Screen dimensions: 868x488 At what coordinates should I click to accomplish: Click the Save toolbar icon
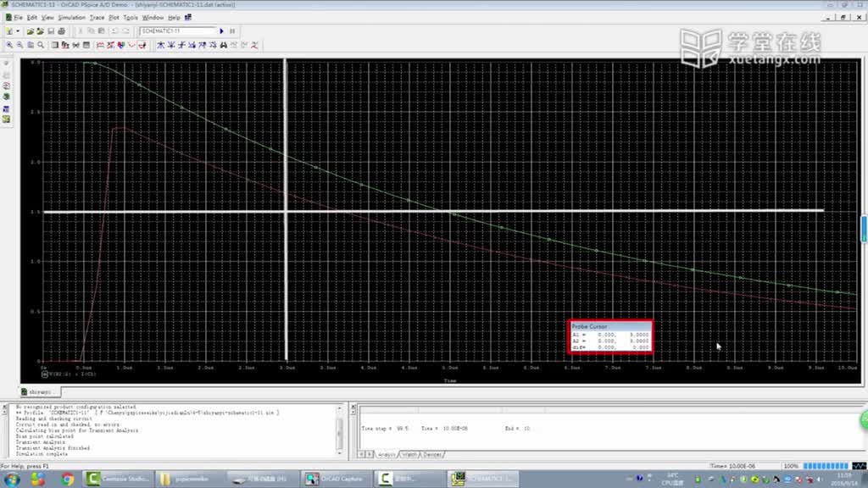coord(51,31)
